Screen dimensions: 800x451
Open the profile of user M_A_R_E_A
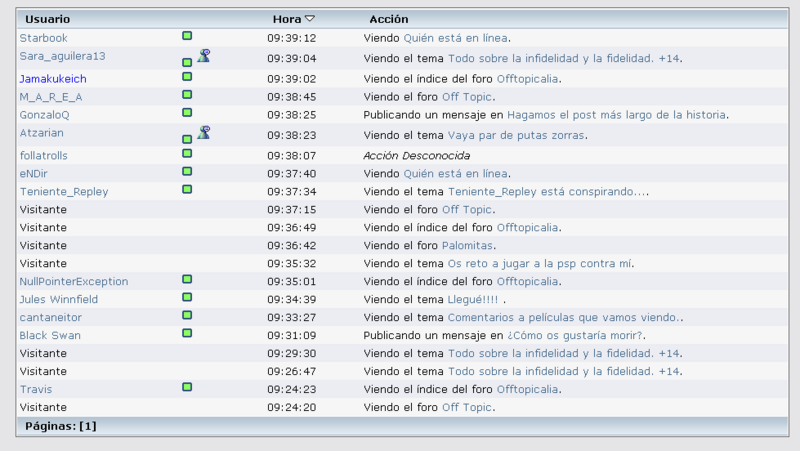click(51, 97)
